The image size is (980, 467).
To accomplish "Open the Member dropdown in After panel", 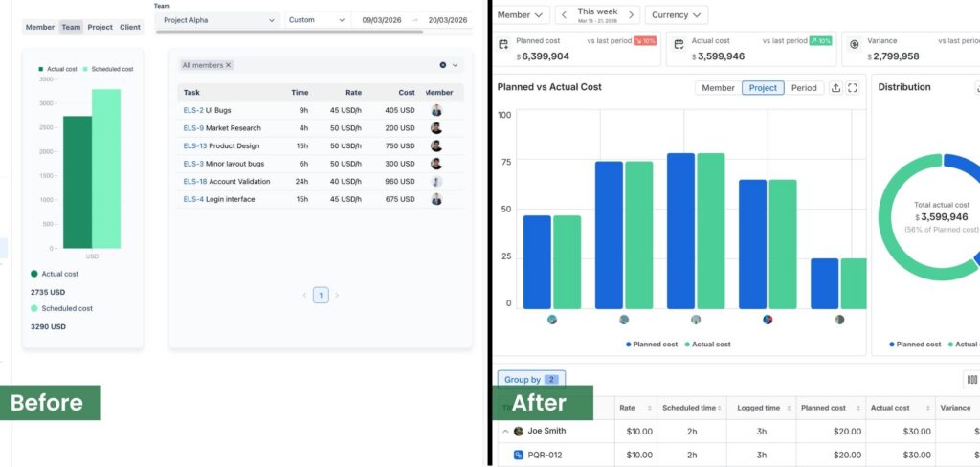I will point(522,15).
